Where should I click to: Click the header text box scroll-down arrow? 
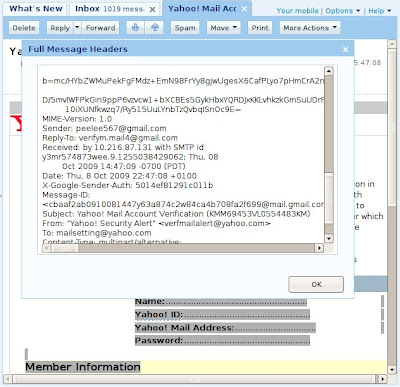(x=329, y=238)
